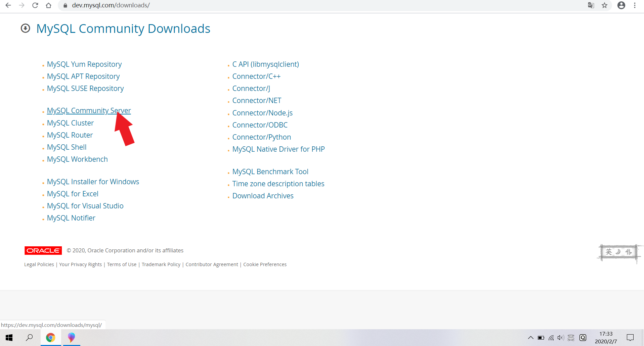Viewport: 644px width, 346px height.
Task: Open MySQL Shell link
Action: pos(67,147)
